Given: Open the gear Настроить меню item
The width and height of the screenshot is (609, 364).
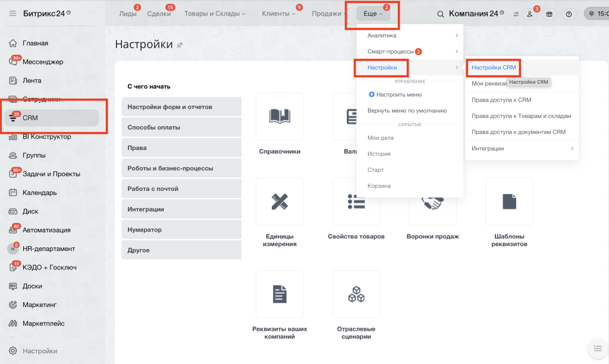Looking at the screenshot, I should tap(395, 95).
